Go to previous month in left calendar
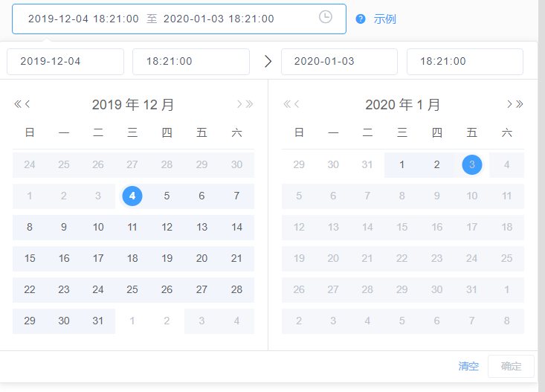 tap(28, 104)
